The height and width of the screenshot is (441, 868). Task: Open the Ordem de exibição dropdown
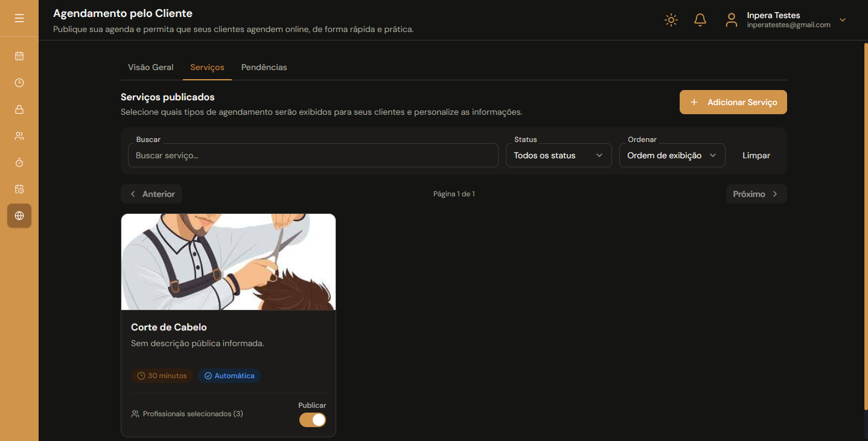click(x=672, y=155)
